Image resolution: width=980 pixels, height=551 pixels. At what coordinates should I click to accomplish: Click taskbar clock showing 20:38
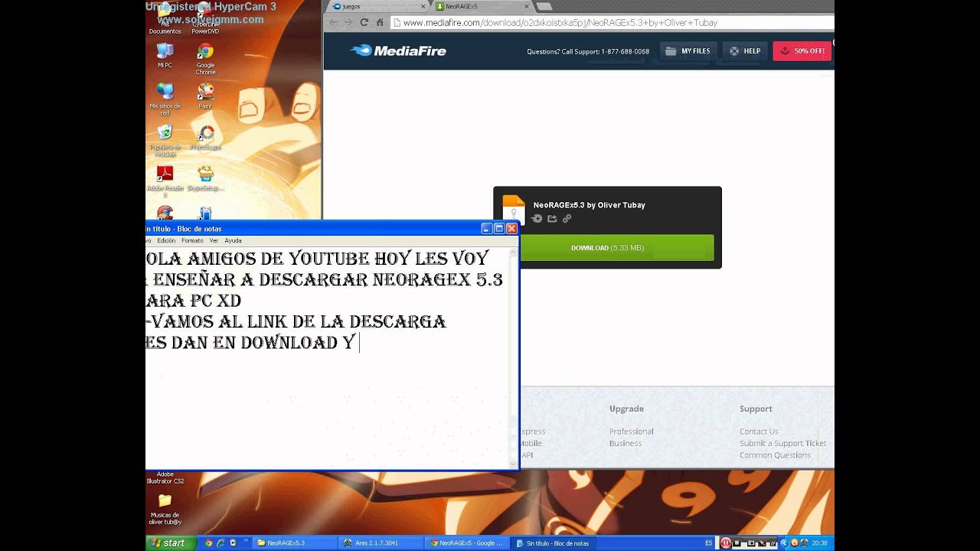(x=819, y=543)
